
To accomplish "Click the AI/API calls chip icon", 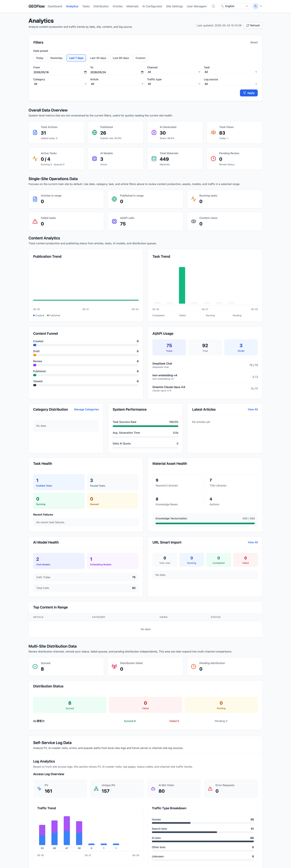I will click(115, 221).
